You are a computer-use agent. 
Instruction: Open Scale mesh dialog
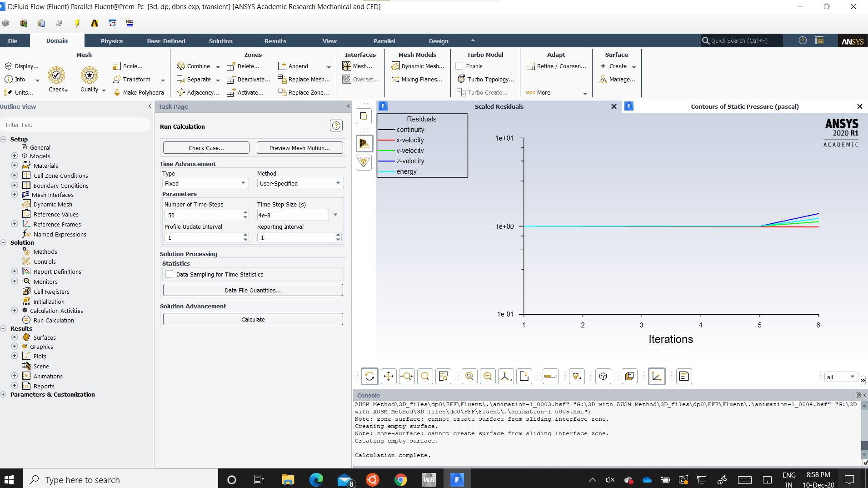tap(128, 66)
